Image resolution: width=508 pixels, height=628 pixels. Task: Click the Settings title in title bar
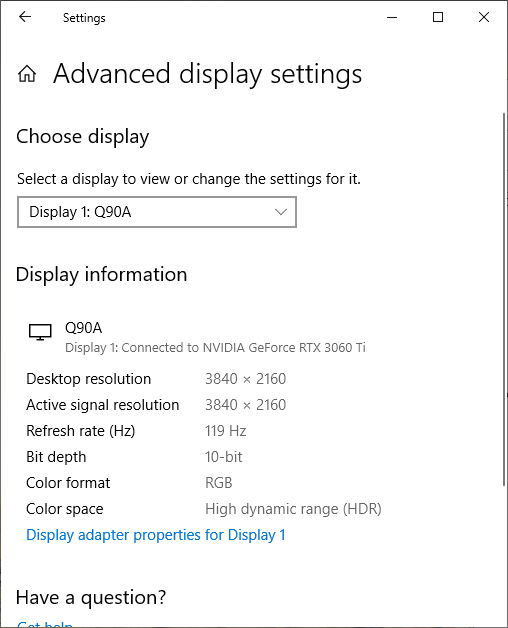(x=84, y=18)
